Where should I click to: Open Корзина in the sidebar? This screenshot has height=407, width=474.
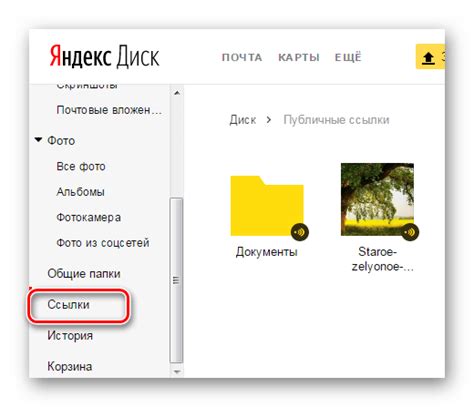point(70,366)
